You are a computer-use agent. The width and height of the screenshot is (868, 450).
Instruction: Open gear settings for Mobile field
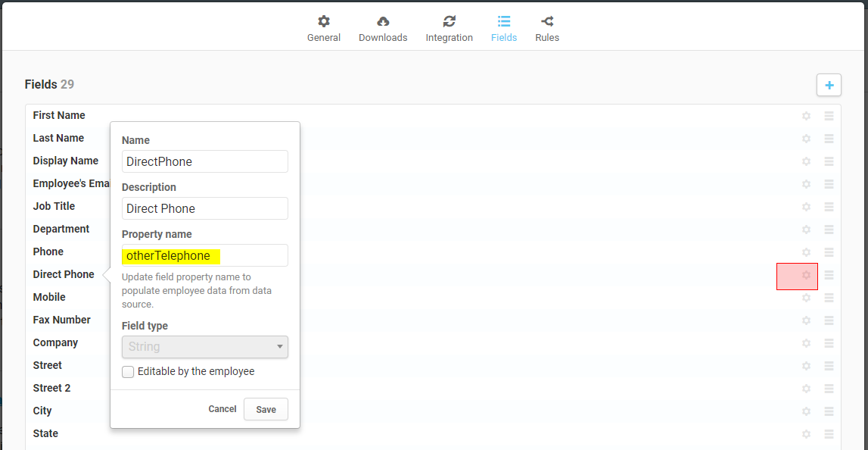tap(806, 298)
